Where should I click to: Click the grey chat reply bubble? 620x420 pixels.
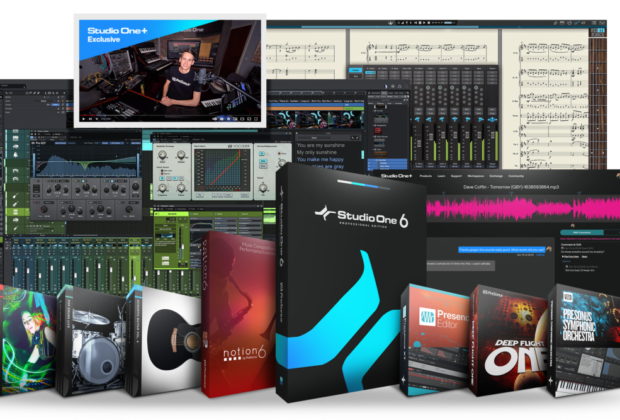[460, 264]
